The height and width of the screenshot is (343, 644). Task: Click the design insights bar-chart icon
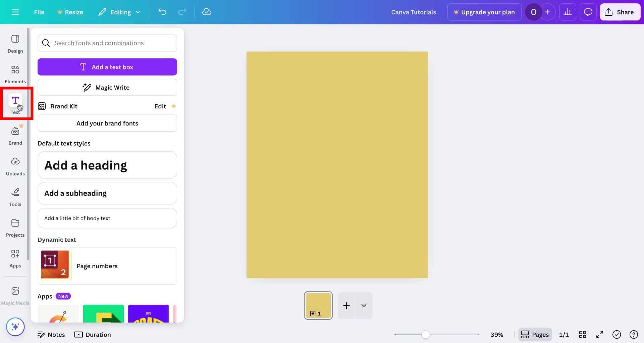click(x=568, y=12)
